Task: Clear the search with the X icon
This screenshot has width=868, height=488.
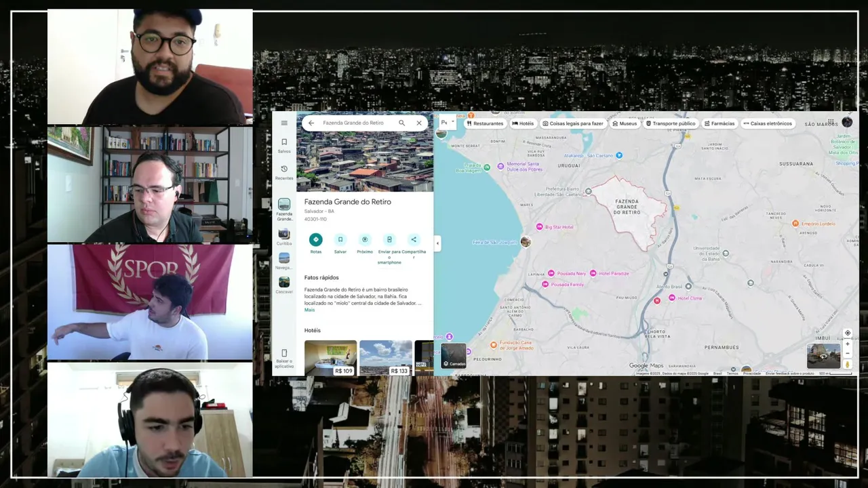Action: [x=419, y=123]
